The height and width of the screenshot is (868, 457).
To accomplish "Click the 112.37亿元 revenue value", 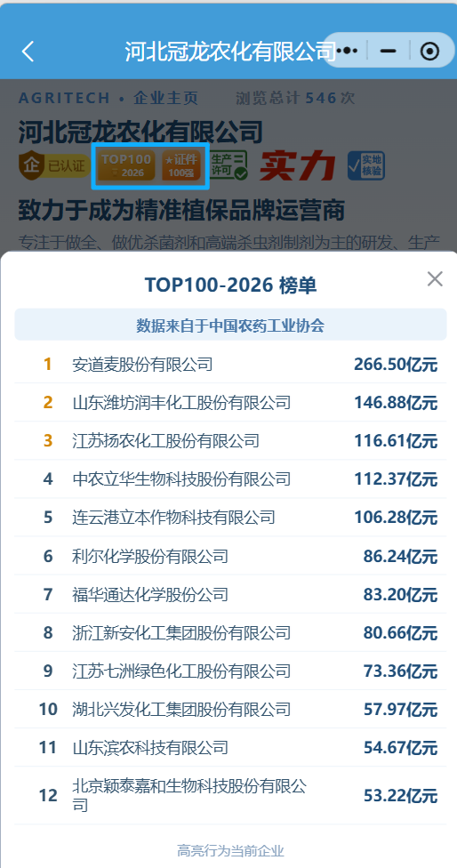I will 396,479.
